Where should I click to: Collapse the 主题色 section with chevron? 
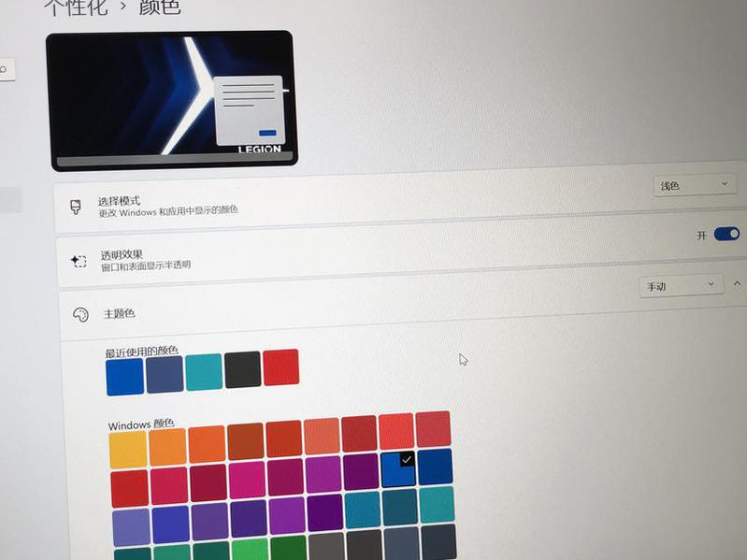[x=737, y=284]
